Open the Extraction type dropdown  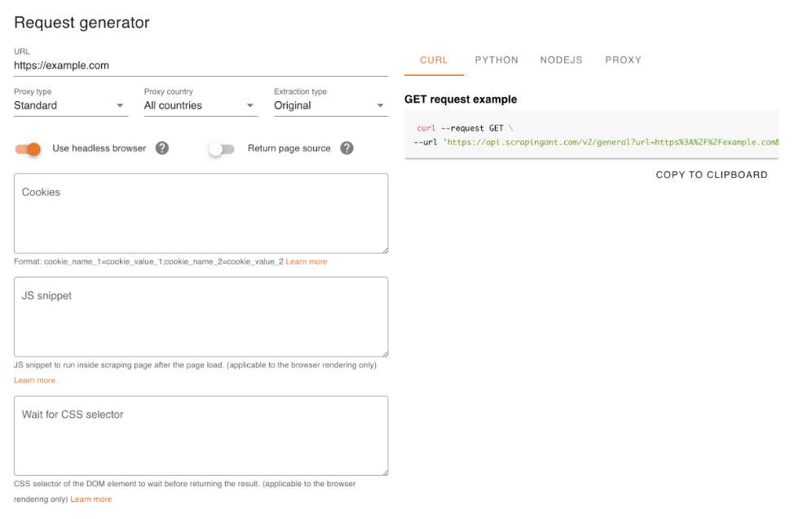[x=330, y=105]
